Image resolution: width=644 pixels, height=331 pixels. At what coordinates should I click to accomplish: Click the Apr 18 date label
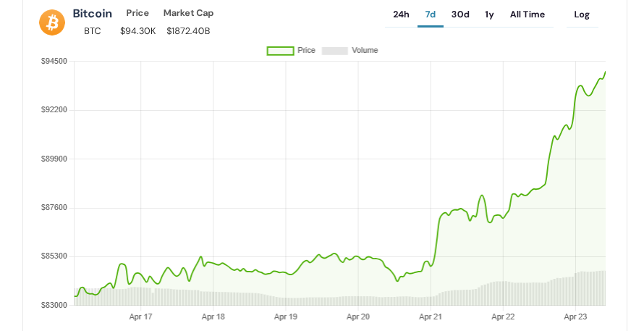213,317
